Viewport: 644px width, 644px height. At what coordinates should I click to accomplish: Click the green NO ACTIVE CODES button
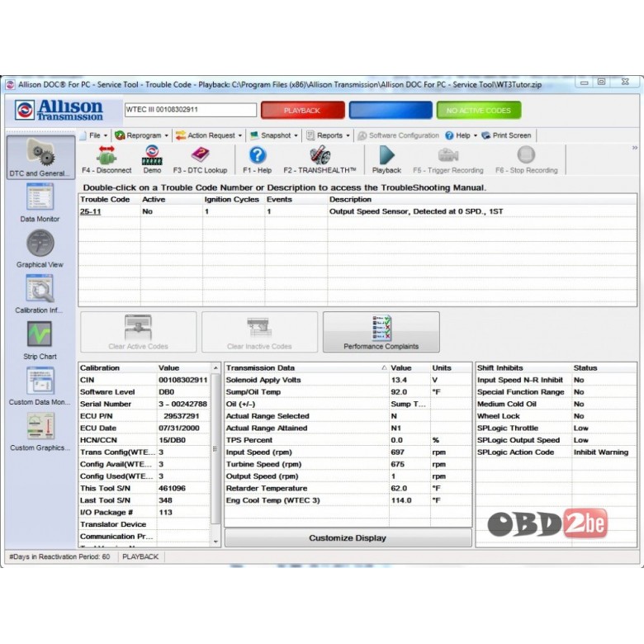click(479, 110)
